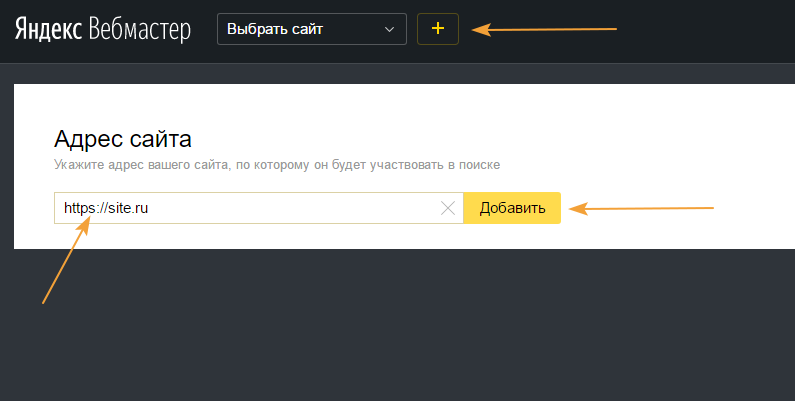
Task: Click the yellow plus add-site icon
Action: pyautogui.click(x=438, y=29)
